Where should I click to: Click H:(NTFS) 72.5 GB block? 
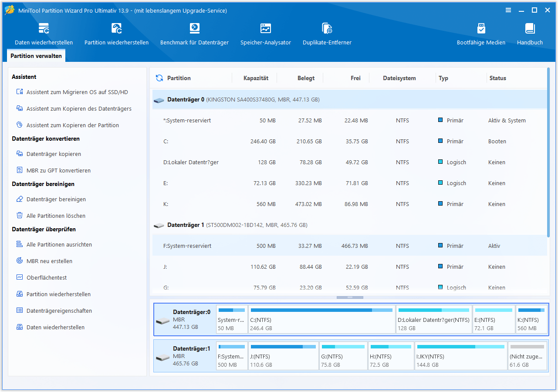tap(391, 356)
